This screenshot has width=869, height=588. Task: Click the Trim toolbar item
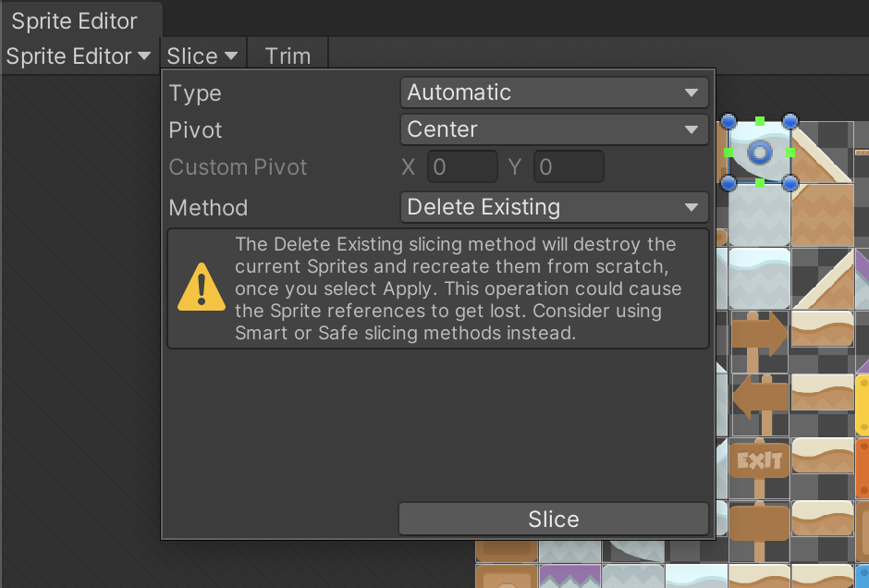point(288,56)
